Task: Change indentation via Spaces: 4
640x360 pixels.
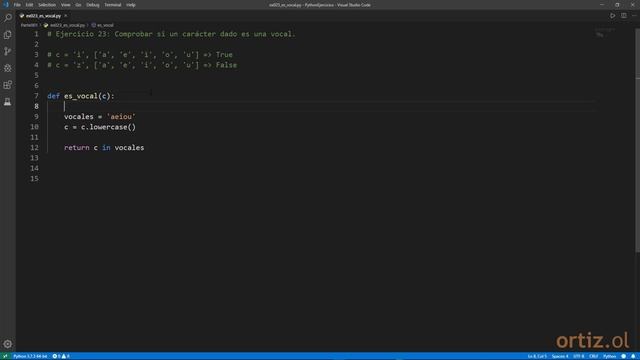Action: click(x=560, y=356)
